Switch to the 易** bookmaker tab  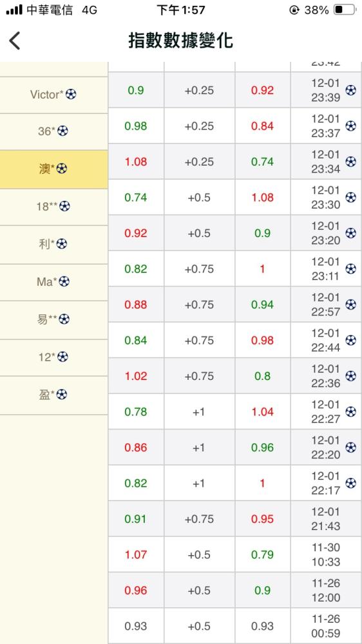tap(54, 319)
